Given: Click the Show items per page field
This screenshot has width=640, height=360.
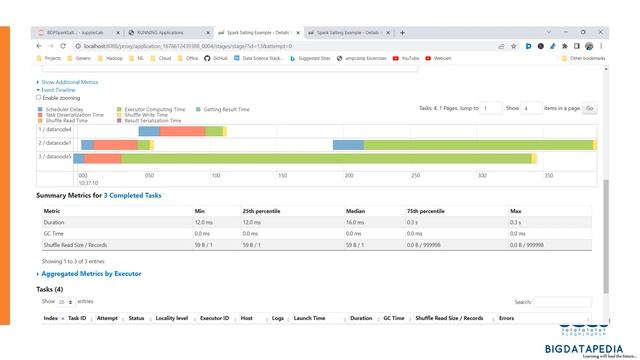Looking at the screenshot, I should pyautogui.click(x=531, y=108).
